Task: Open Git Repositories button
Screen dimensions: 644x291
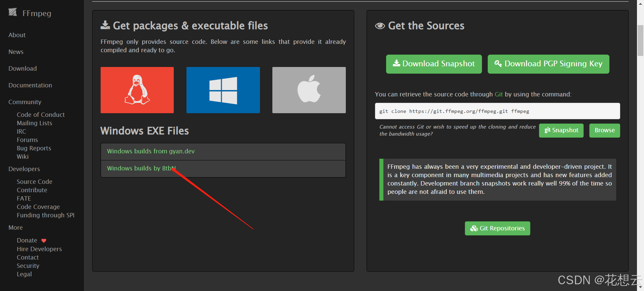Action: pos(497,228)
